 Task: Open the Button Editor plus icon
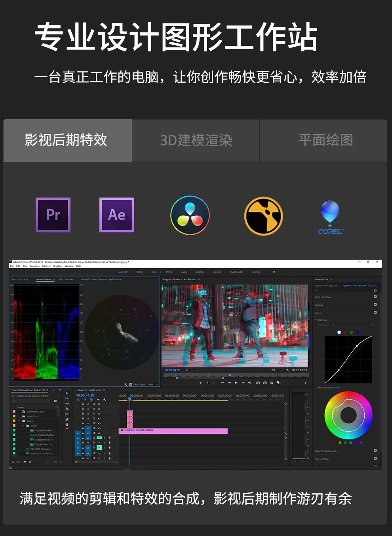306,383
